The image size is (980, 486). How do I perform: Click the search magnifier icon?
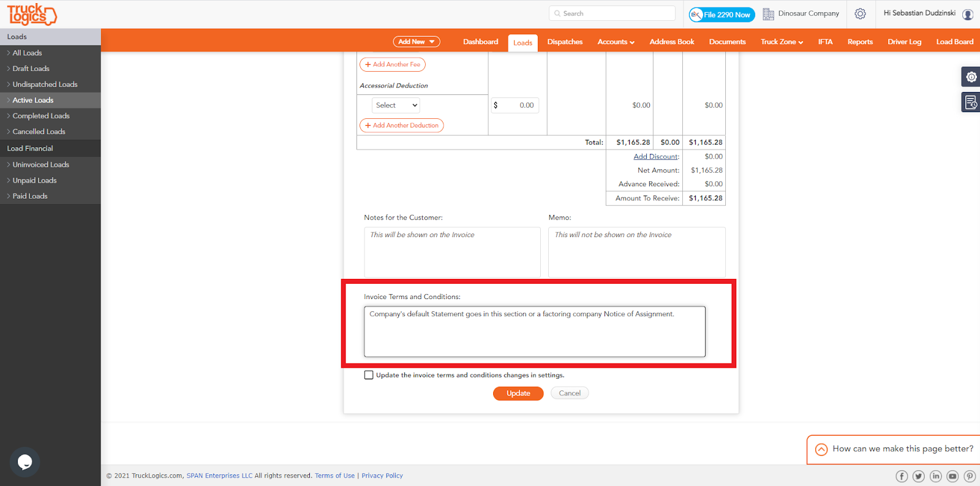pyautogui.click(x=557, y=13)
